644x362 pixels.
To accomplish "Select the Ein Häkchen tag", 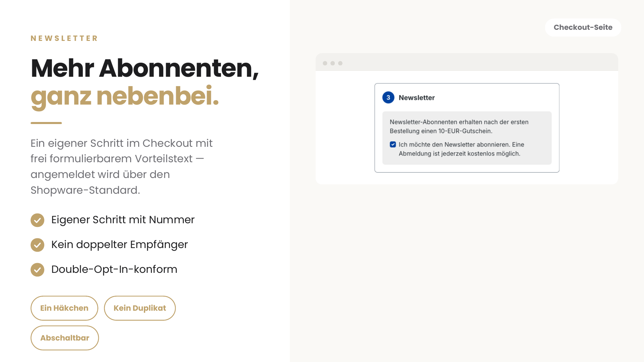I will (x=64, y=308).
